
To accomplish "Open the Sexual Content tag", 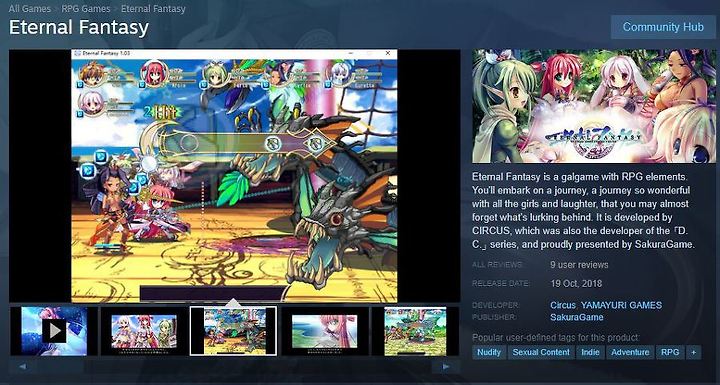I will pyautogui.click(x=541, y=352).
